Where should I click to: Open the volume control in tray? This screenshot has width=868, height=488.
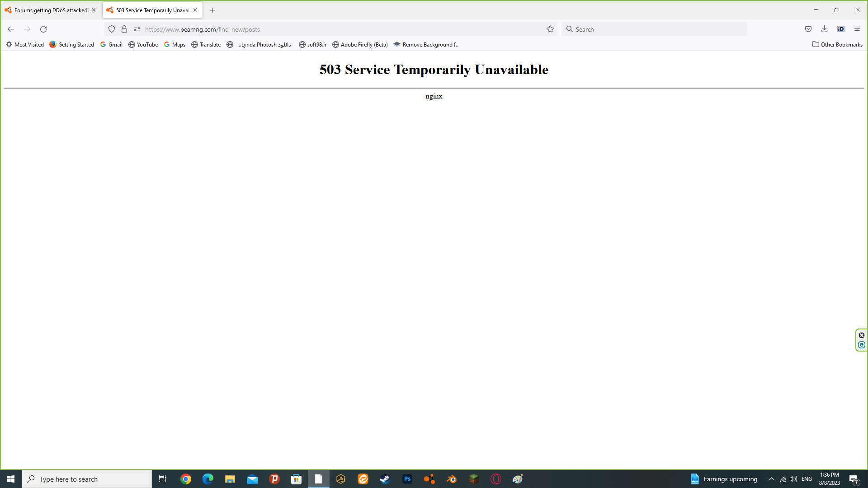coord(793,479)
